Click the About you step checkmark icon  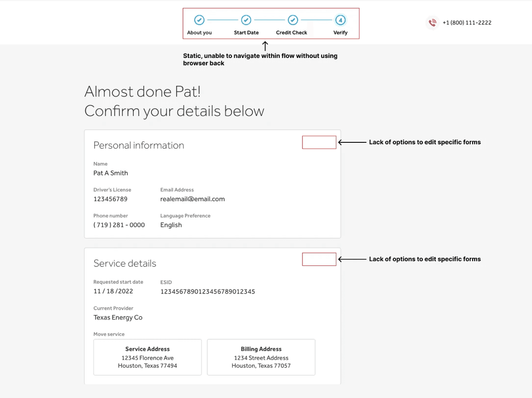199,20
